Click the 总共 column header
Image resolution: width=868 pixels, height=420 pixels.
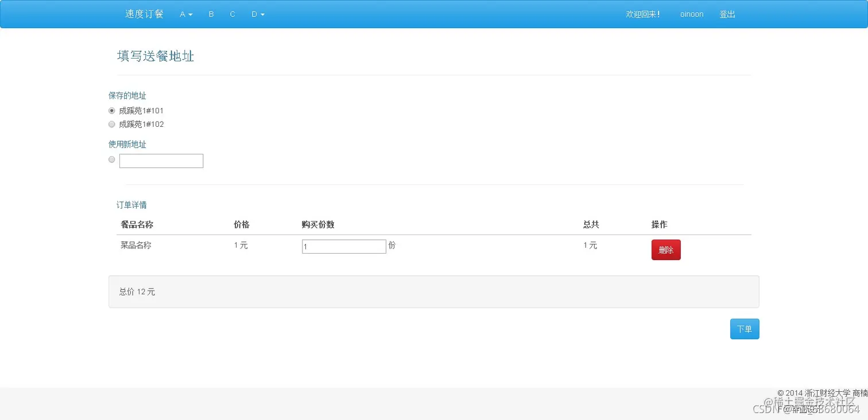click(x=591, y=224)
